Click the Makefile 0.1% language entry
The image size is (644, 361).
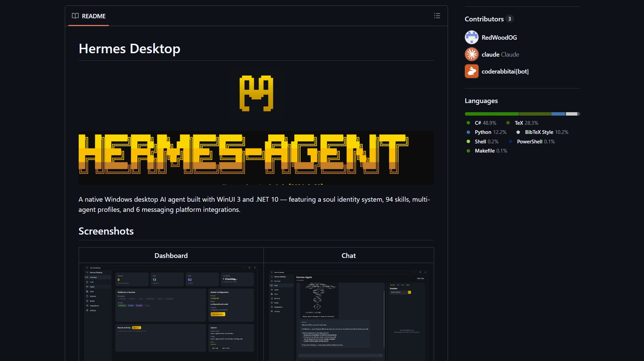point(490,151)
